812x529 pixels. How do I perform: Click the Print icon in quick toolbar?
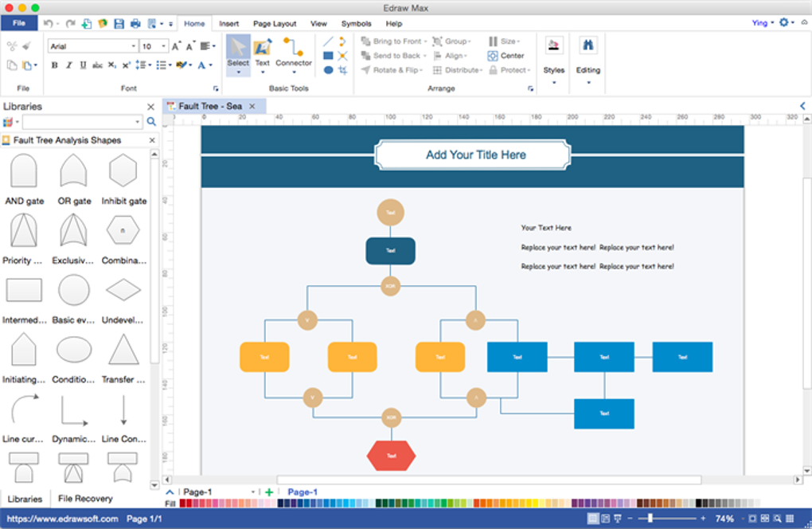pos(135,23)
